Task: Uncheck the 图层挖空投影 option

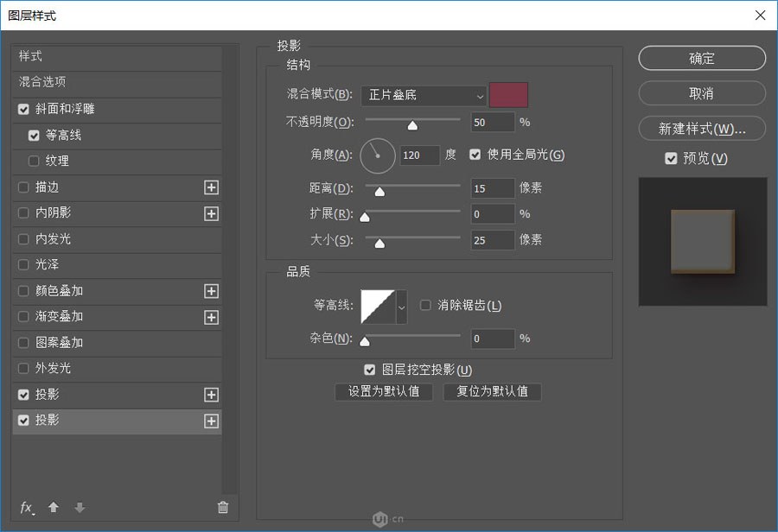Action: pos(370,370)
